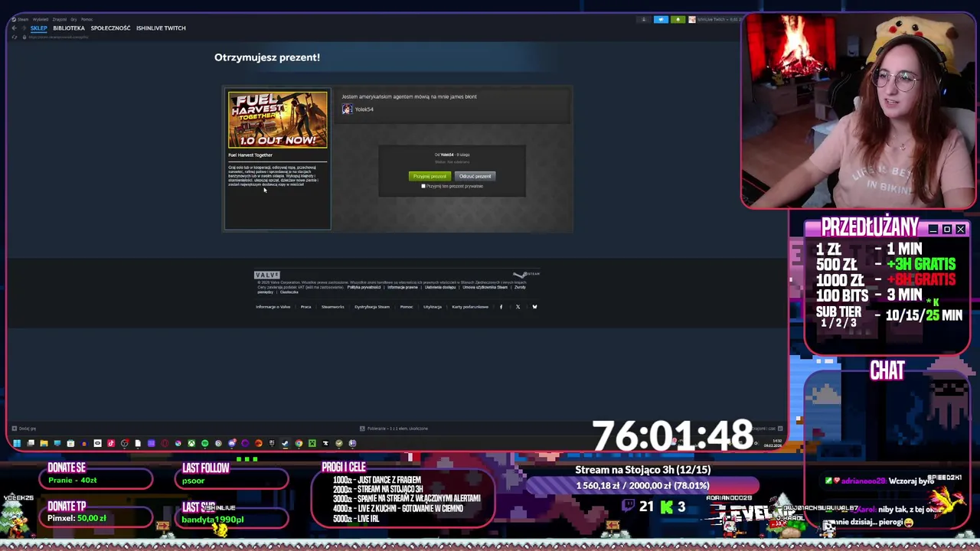This screenshot has width=980, height=551.
Task: Maximize the PRZEDŁUŻANY overlay window
Action: click(x=947, y=230)
